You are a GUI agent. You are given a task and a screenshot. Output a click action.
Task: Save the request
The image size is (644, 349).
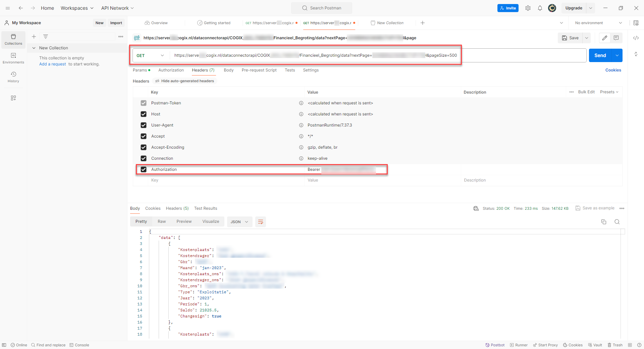point(570,38)
